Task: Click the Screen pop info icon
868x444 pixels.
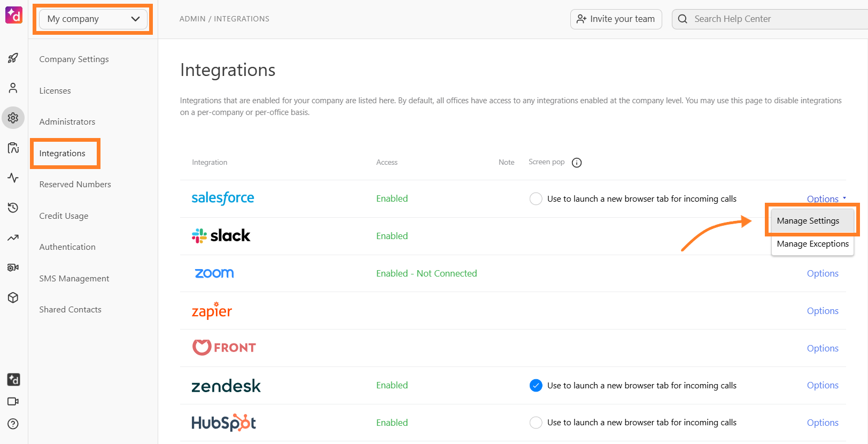Action: click(x=577, y=163)
